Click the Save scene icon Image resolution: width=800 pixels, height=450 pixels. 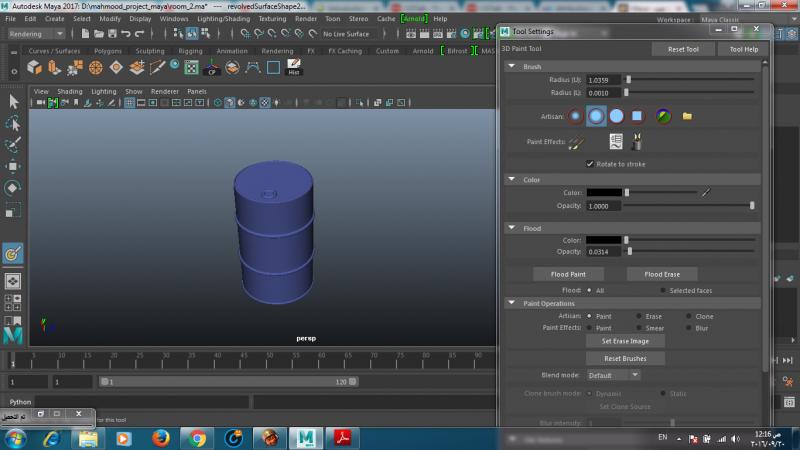(x=112, y=34)
